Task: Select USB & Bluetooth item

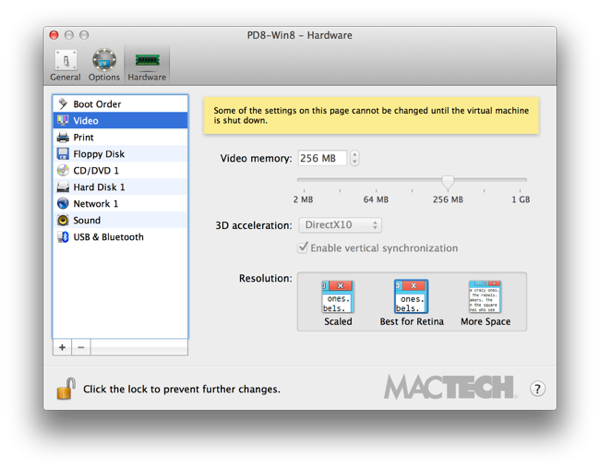Action: (x=108, y=237)
